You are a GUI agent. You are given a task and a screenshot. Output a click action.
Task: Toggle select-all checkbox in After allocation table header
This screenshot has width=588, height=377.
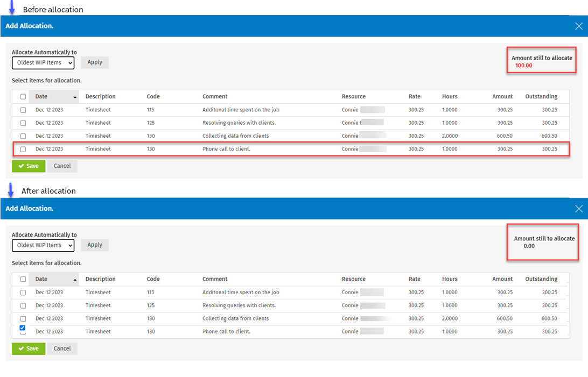(x=23, y=279)
